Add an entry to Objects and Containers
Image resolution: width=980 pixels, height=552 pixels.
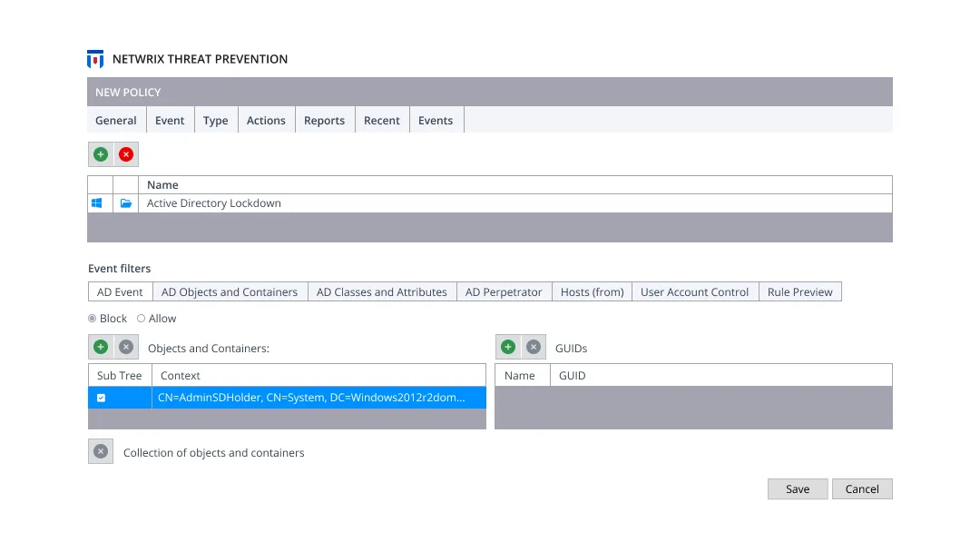pos(101,347)
